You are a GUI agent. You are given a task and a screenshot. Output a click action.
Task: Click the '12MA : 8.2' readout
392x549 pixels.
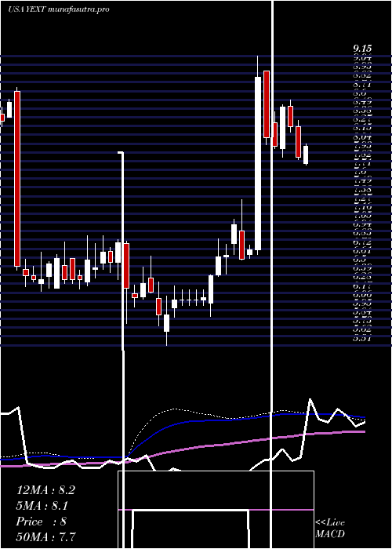pos(45,490)
